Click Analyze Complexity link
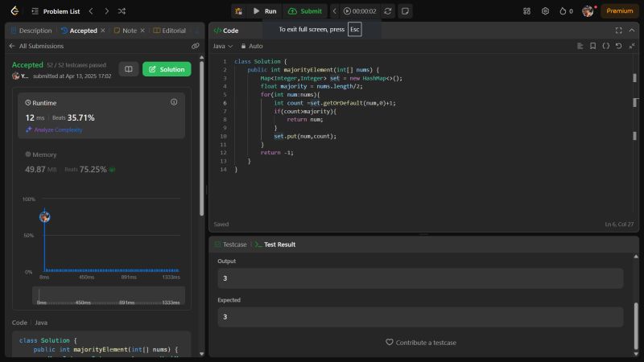 [x=54, y=130]
